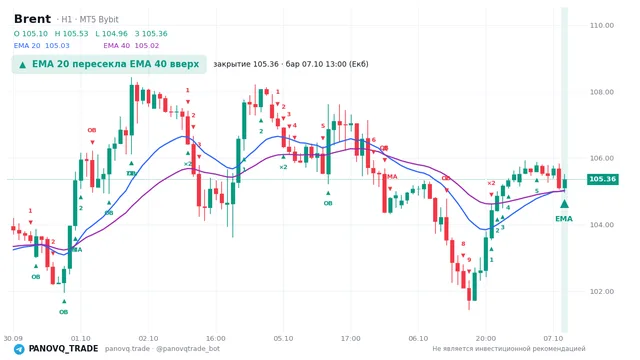Click the 104.00 price axis label
Viewport: 640px width, 360px height.
pyautogui.click(x=602, y=225)
